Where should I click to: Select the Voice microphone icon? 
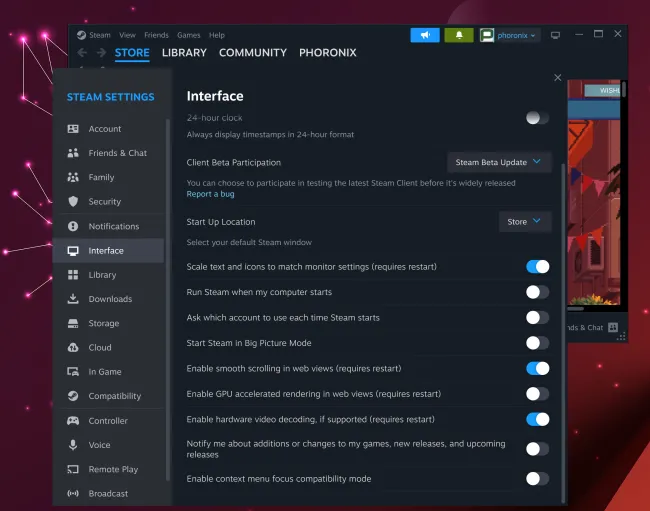(73, 445)
